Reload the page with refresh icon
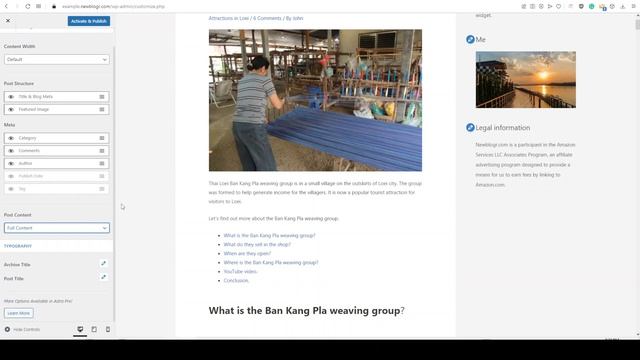This screenshot has height=360, width=640. tap(27, 7)
